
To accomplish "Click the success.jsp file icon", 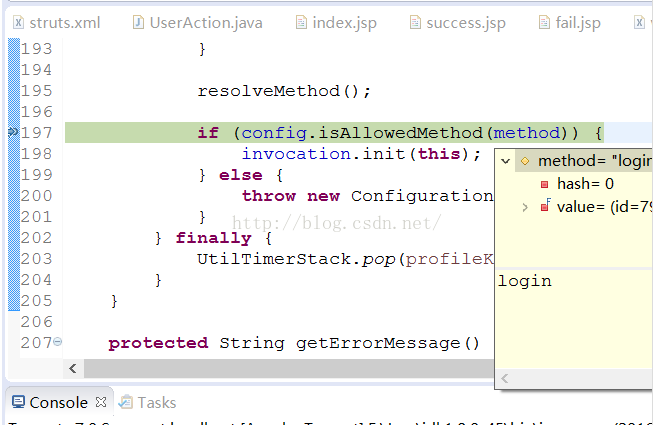I will (415, 23).
